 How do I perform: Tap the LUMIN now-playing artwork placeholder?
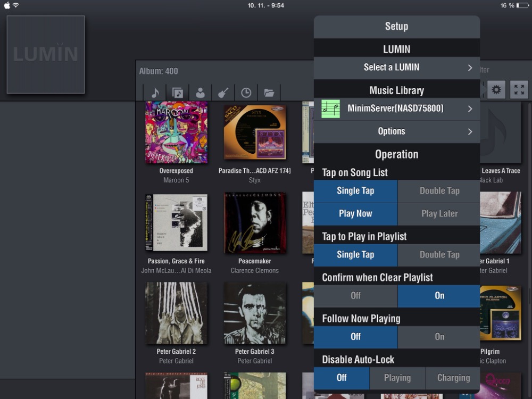[x=46, y=54]
